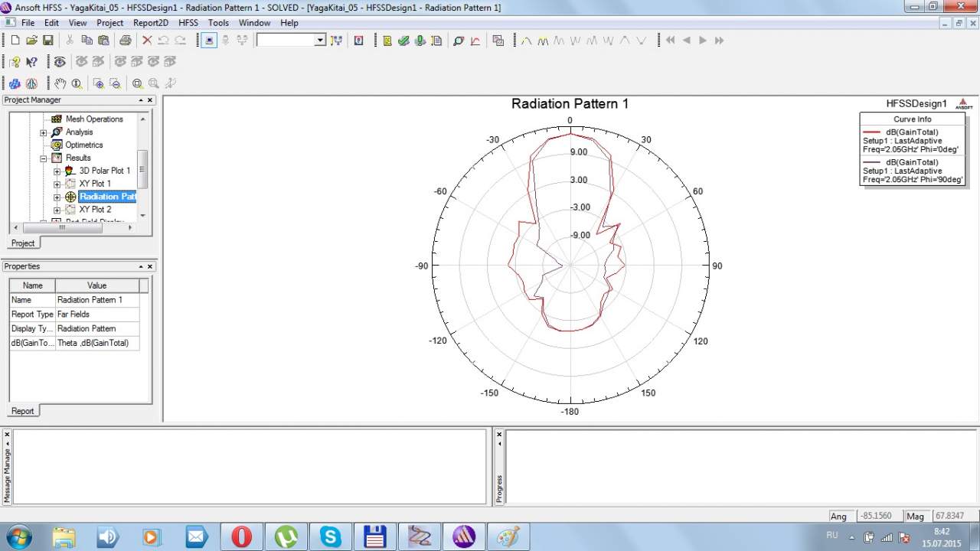The image size is (980, 551).
Task: Click the red Delete X icon
Action: (147, 41)
